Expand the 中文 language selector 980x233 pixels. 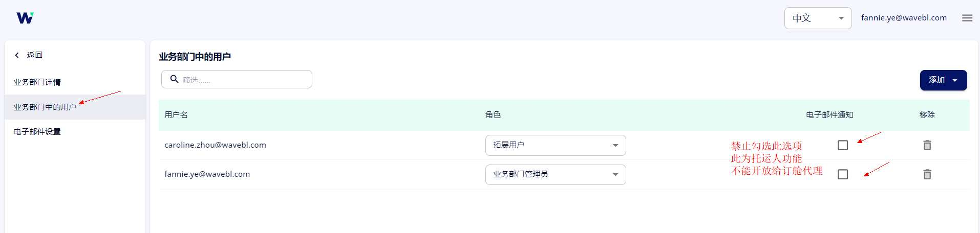(x=818, y=18)
